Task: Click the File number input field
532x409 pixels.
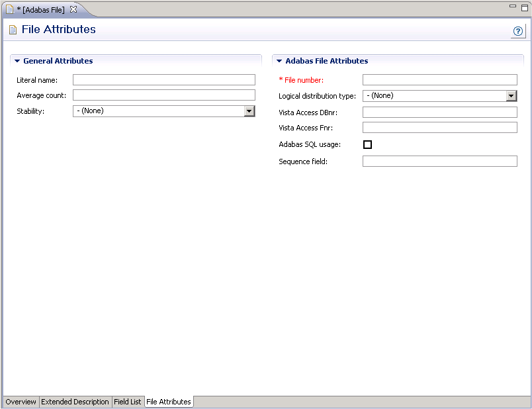Action: coord(439,80)
